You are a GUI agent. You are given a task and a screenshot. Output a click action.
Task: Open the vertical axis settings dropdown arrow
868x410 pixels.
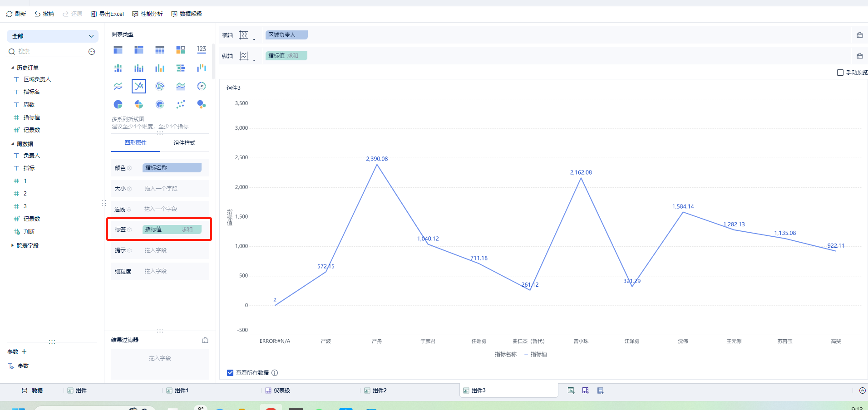254,60
